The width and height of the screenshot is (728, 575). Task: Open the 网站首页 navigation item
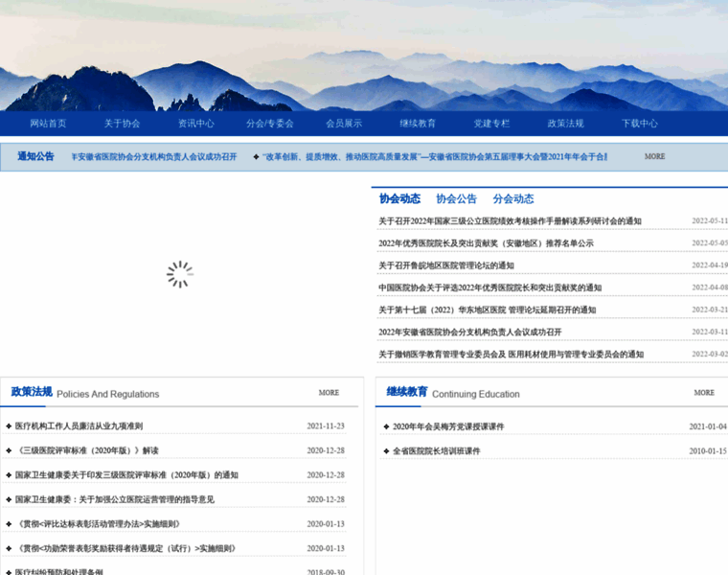pos(48,124)
